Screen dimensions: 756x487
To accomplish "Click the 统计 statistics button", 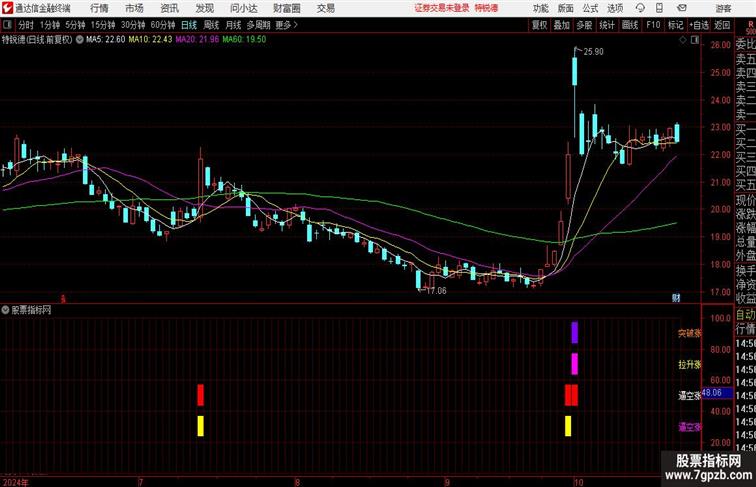I will click(x=607, y=25).
